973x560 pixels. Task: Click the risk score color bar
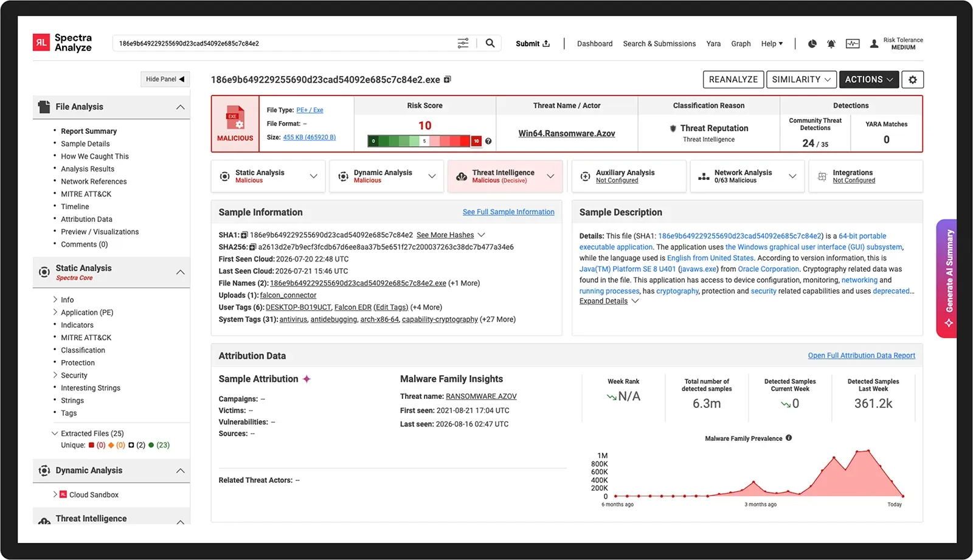click(x=424, y=141)
